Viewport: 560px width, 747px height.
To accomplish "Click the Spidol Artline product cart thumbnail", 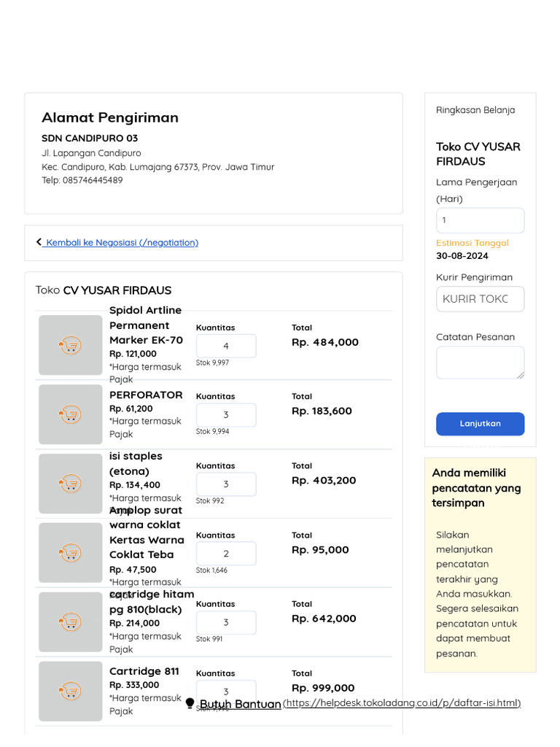I will pos(70,346).
